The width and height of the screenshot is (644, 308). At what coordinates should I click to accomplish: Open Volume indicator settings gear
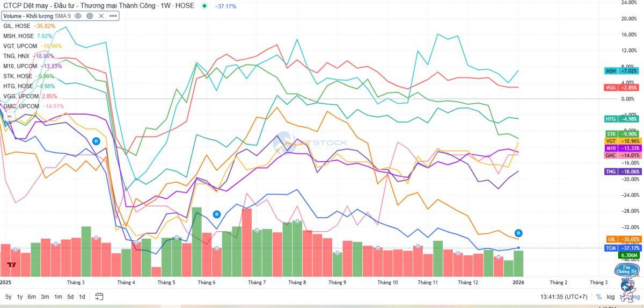pyautogui.click(x=90, y=16)
